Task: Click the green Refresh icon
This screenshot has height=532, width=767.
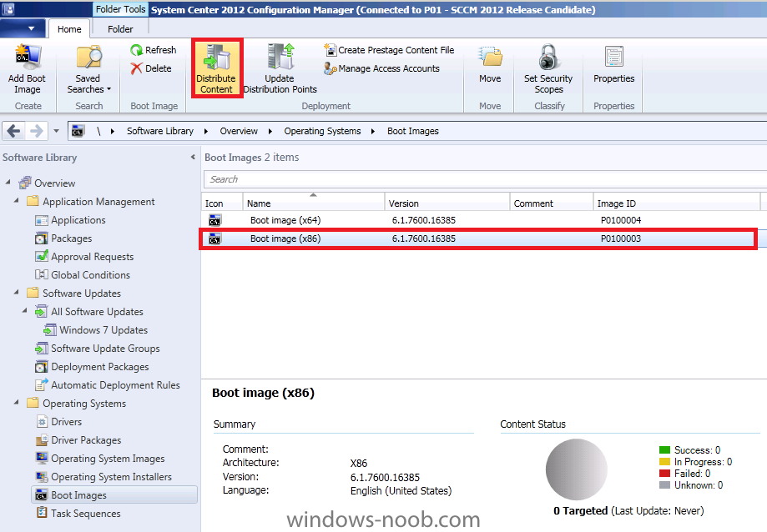Action: (x=137, y=50)
